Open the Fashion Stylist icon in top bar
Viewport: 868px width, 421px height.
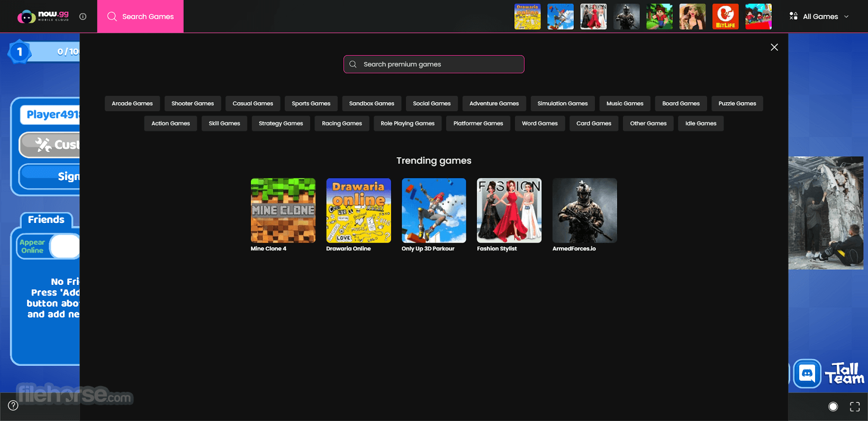(593, 16)
